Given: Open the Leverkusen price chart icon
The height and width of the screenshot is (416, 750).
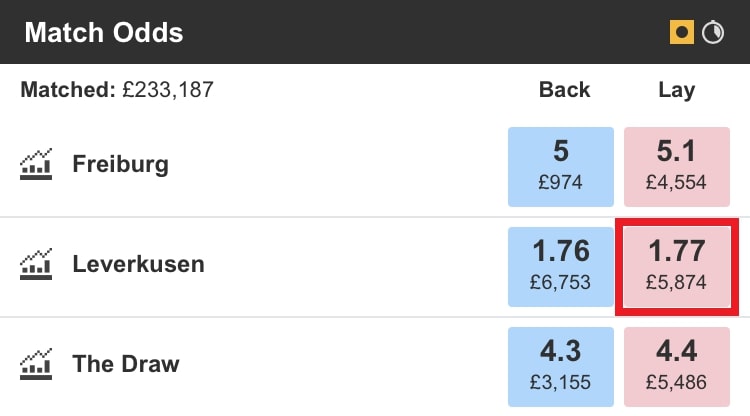Looking at the screenshot, I should pos(36,264).
